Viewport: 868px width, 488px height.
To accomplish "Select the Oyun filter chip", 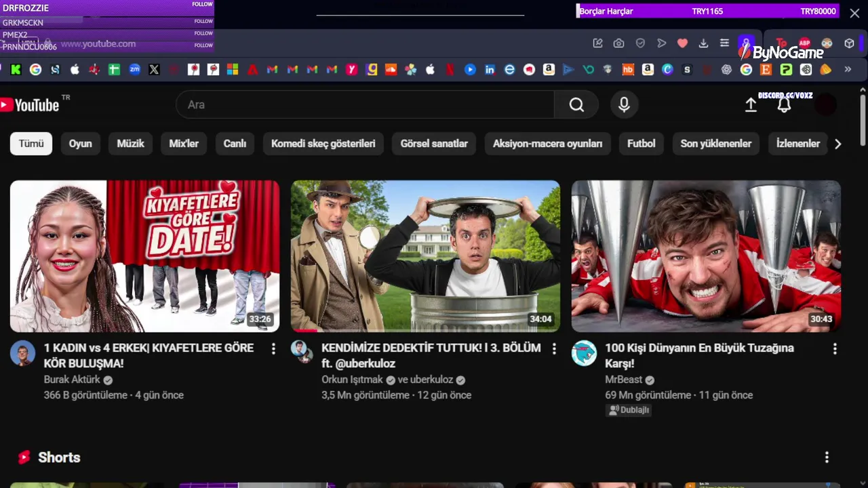I will pos(80,144).
